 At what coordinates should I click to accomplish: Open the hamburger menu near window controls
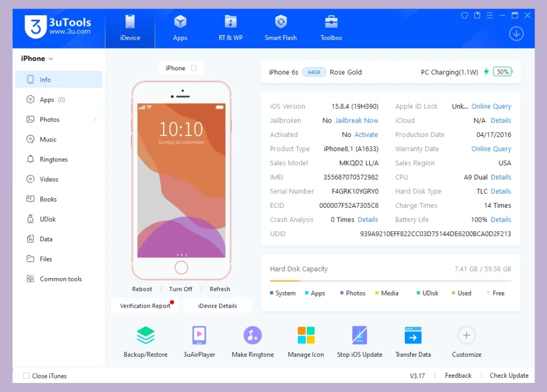[490, 16]
